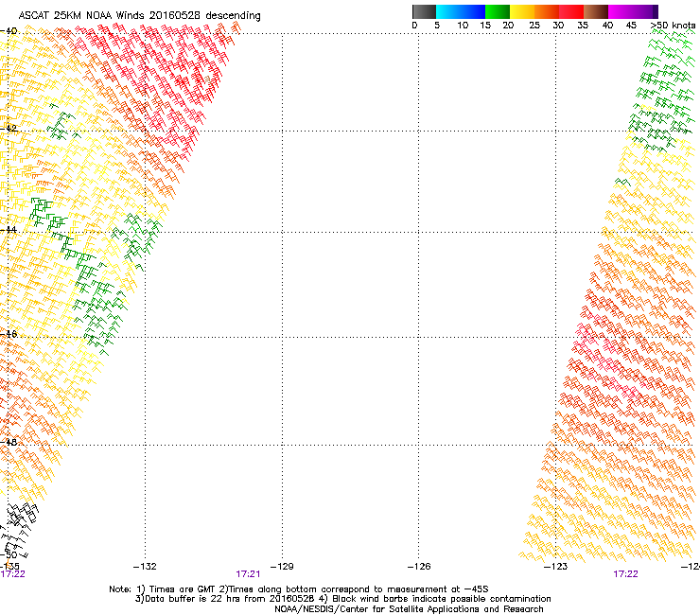This screenshot has height=615, width=700.
Task: Click the -44 latitude axis label
Action: point(9,230)
